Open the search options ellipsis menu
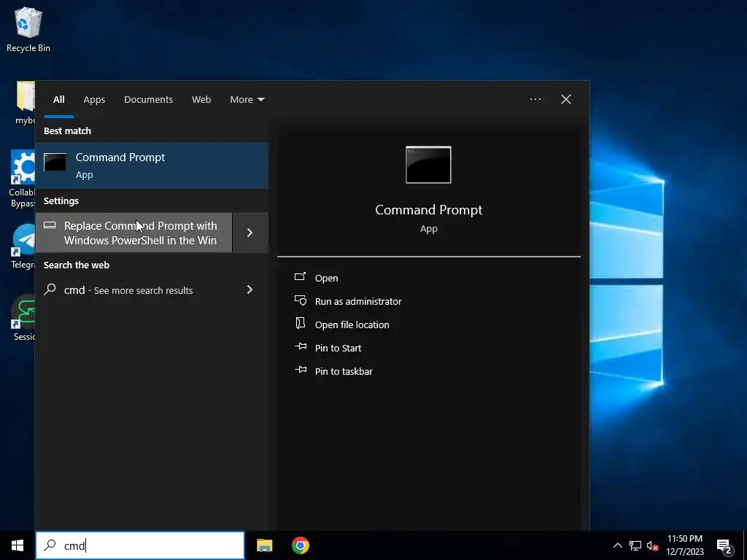This screenshot has width=747, height=560. click(535, 99)
